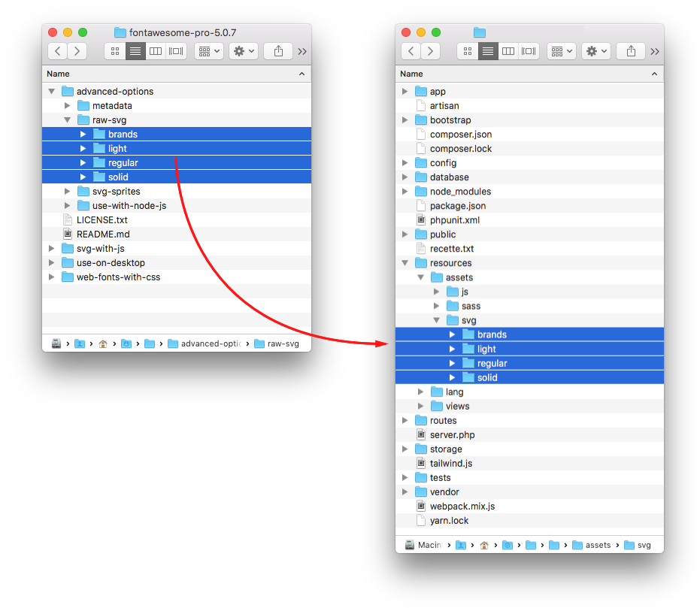Switch right Finder window to list view

pyautogui.click(x=488, y=51)
